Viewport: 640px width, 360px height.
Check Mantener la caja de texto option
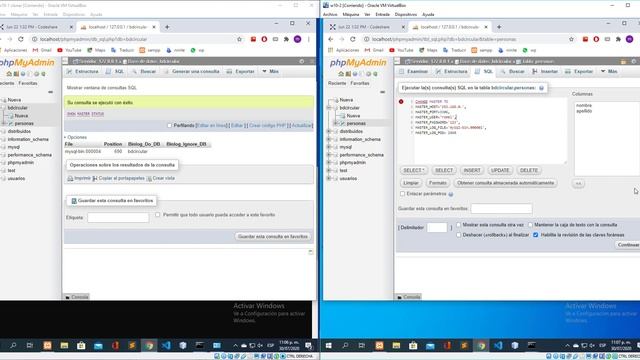(x=530, y=225)
